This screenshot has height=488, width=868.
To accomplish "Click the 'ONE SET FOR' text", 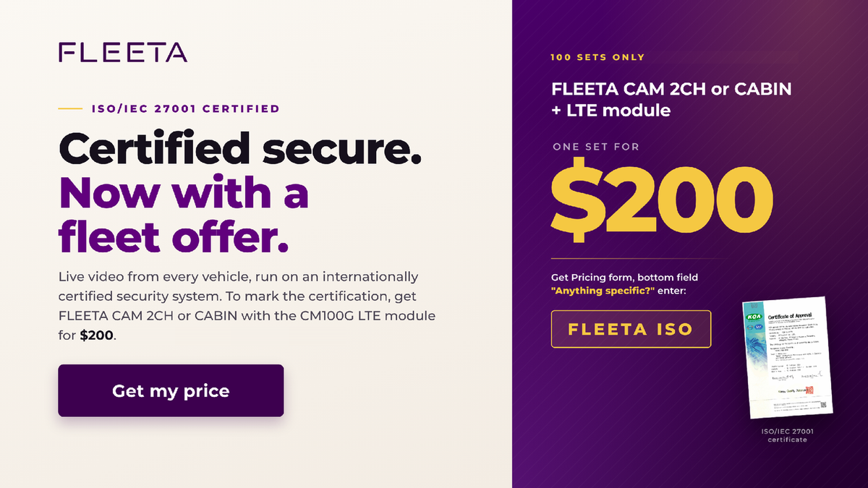I will [596, 147].
